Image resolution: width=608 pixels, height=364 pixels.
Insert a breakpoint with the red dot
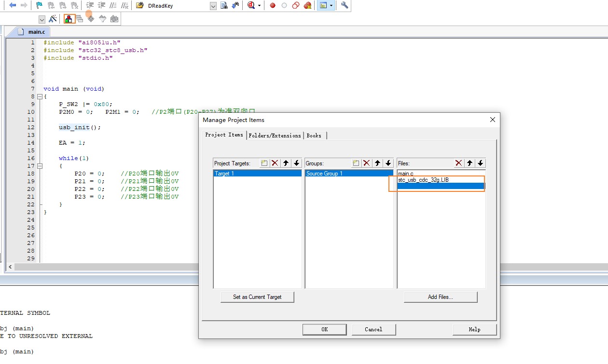click(x=273, y=5)
